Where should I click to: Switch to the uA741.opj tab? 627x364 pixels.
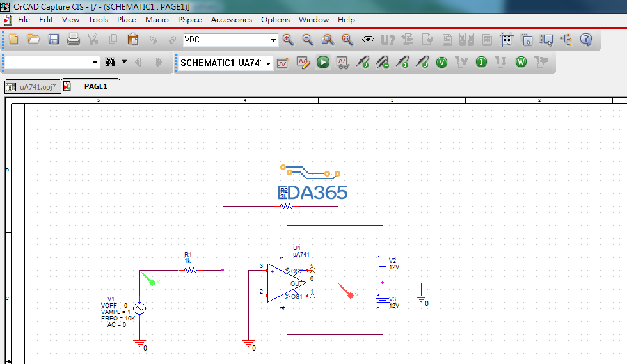coord(33,87)
